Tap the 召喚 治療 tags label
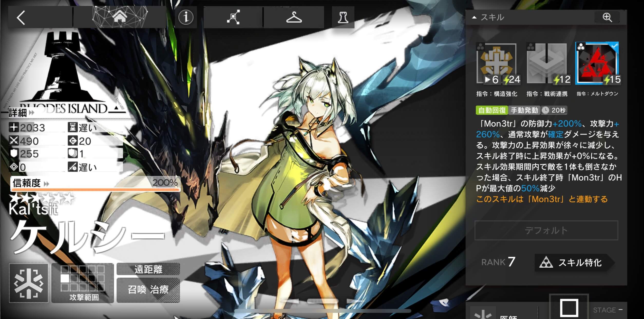The height and width of the screenshot is (319, 644). click(x=148, y=290)
